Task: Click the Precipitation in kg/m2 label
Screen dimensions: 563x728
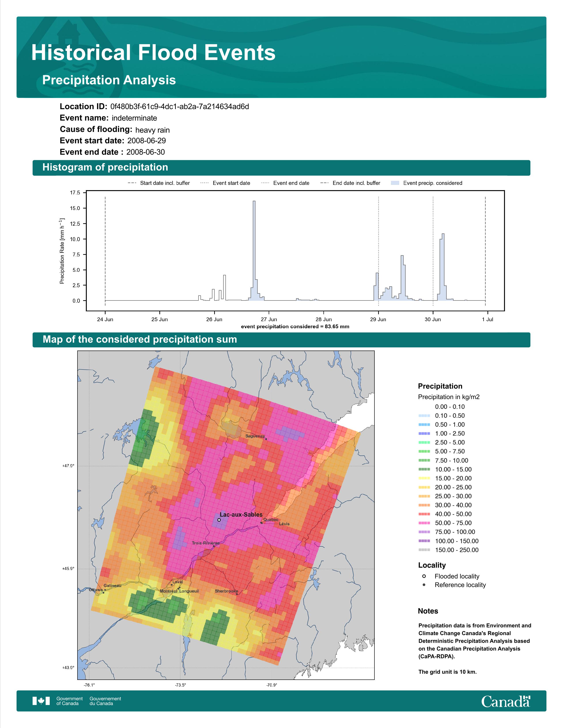Action: point(449,397)
